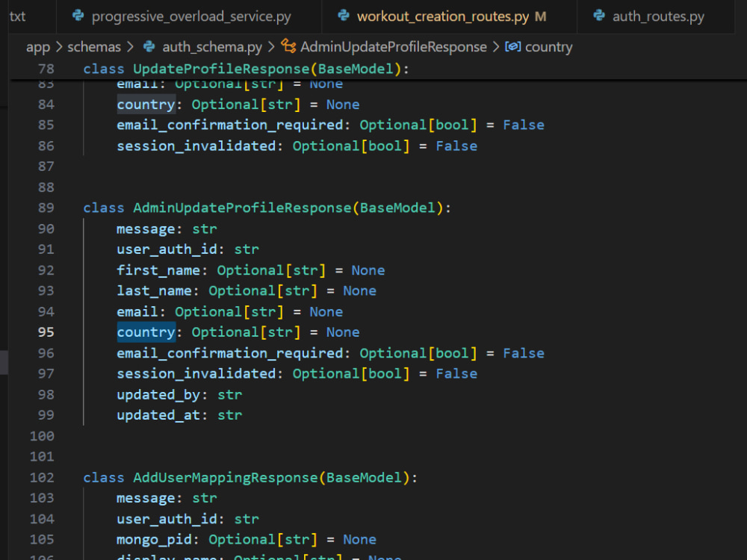Click user_auth_id on line 104
Viewport: 747px width, 560px height.
coord(167,519)
